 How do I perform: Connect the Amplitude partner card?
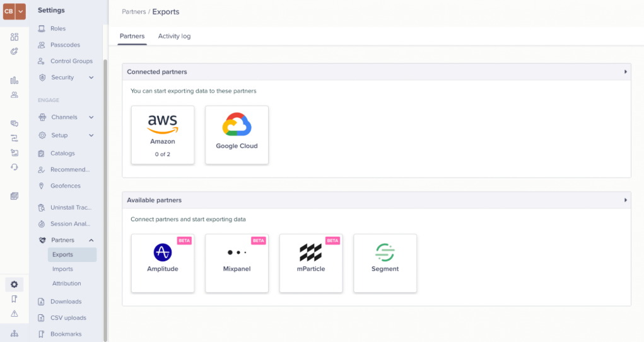coord(163,263)
